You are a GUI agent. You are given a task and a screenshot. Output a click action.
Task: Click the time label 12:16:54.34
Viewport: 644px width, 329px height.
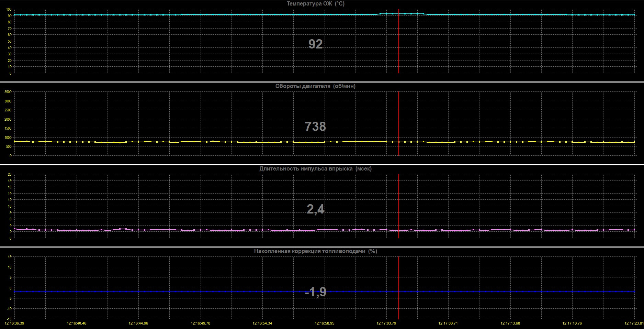tap(262, 323)
